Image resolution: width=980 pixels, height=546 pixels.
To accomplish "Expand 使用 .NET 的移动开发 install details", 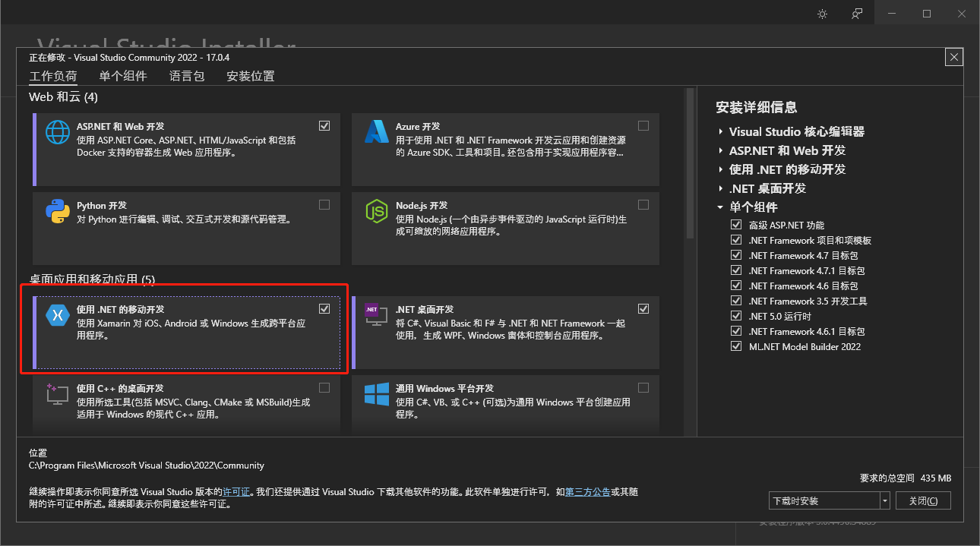I will click(720, 169).
